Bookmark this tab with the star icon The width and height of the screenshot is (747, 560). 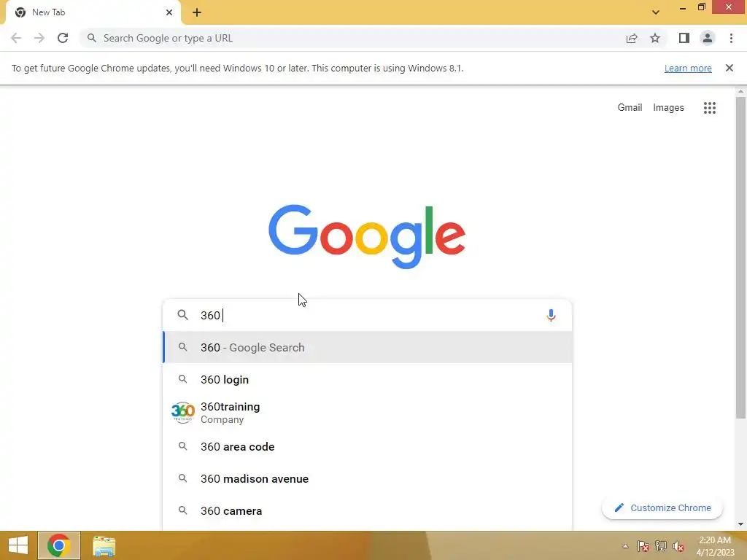pos(655,38)
